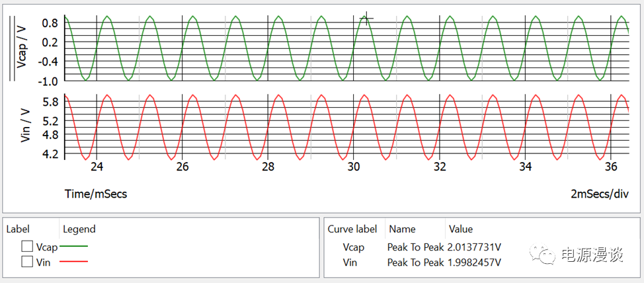Select the Vcap peak-to-peak value 2.0137731V

pos(473,247)
